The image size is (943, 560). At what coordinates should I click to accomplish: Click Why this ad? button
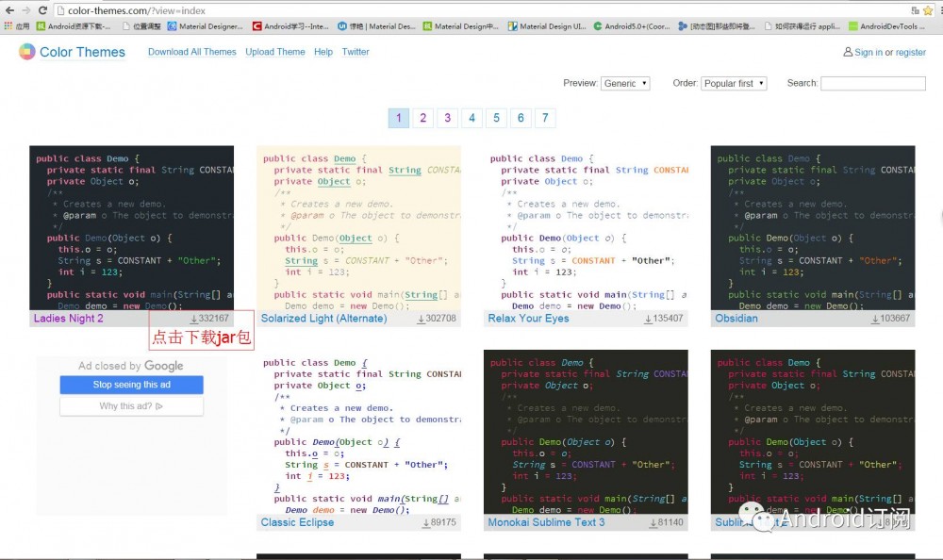(131, 406)
